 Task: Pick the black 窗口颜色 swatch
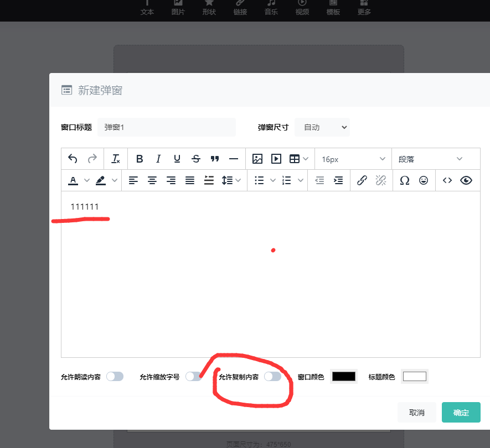343,377
